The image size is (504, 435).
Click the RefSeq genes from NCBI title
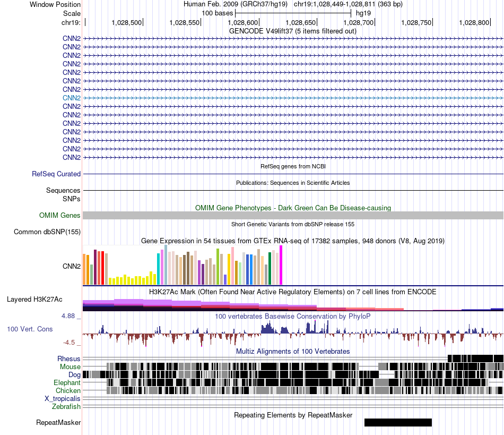pos(293,166)
